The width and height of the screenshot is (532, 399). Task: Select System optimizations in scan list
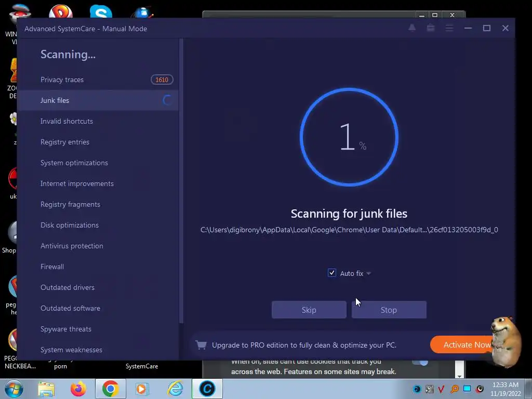coord(98,163)
